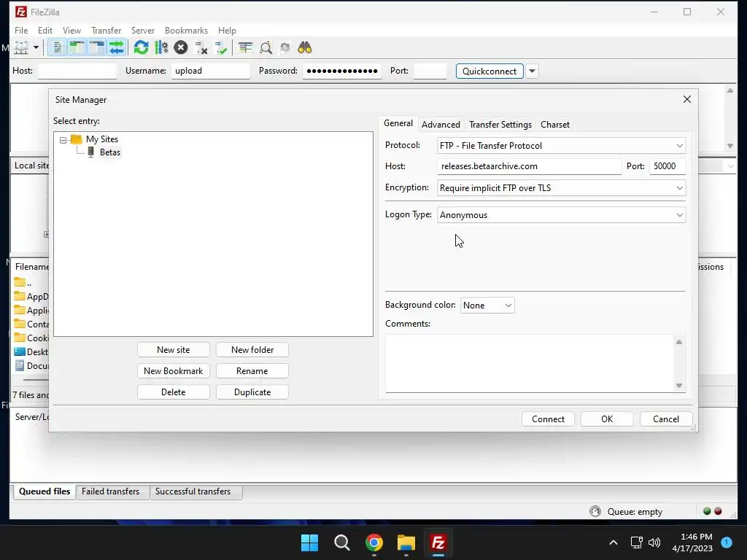The image size is (747, 560).
Task: Select the Queued files tab
Action: coord(44,491)
